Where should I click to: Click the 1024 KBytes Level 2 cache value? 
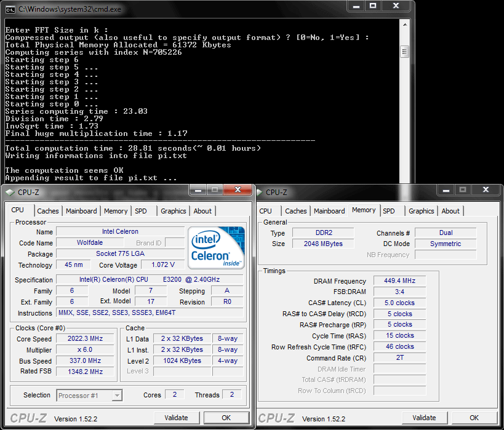tap(182, 361)
